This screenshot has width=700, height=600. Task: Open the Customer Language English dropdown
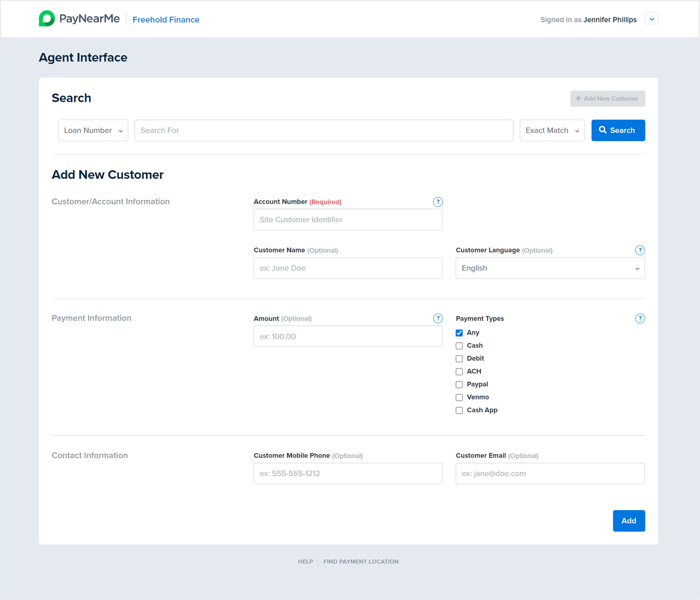click(550, 268)
